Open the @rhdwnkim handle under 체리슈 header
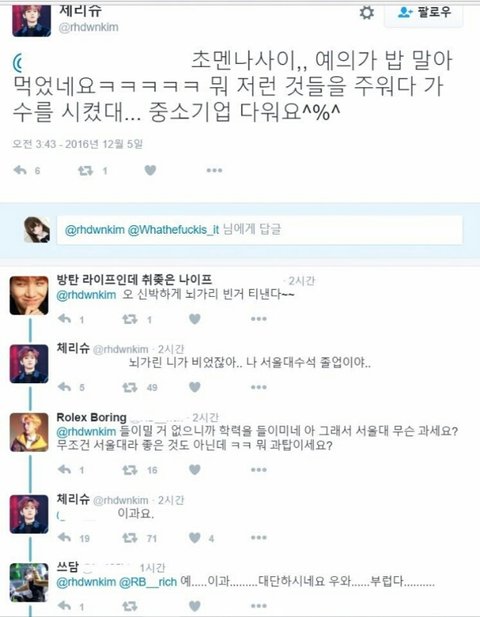 pyautogui.click(x=89, y=27)
